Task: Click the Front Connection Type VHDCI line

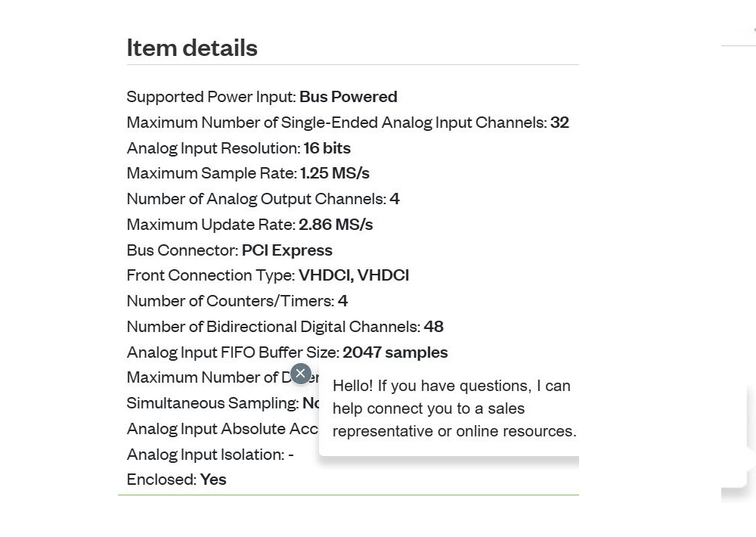Action: click(x=268, y=275)
